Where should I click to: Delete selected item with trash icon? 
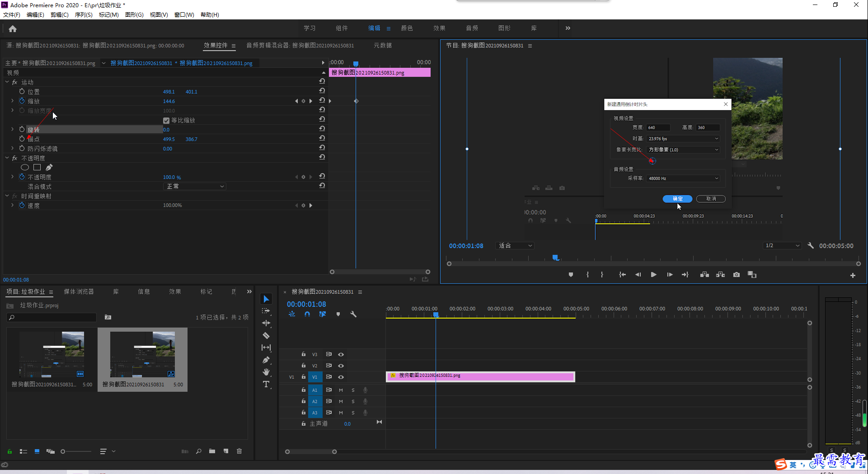pyautogui.click(x=239, y=451)
